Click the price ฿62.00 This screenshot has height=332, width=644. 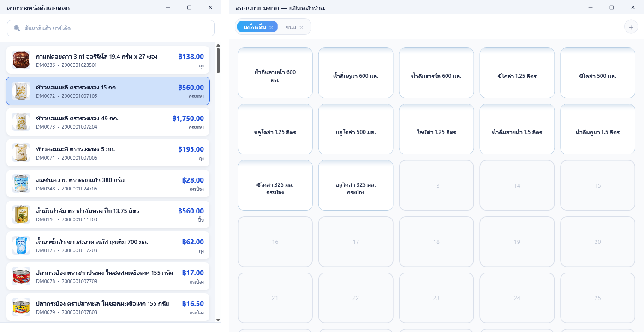193,242
